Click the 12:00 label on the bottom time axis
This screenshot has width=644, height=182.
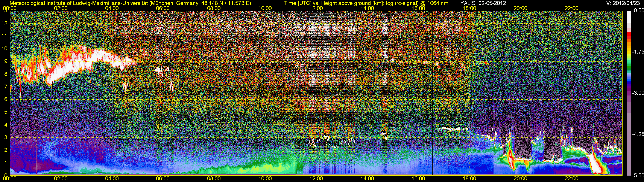[x=316, y=179]
